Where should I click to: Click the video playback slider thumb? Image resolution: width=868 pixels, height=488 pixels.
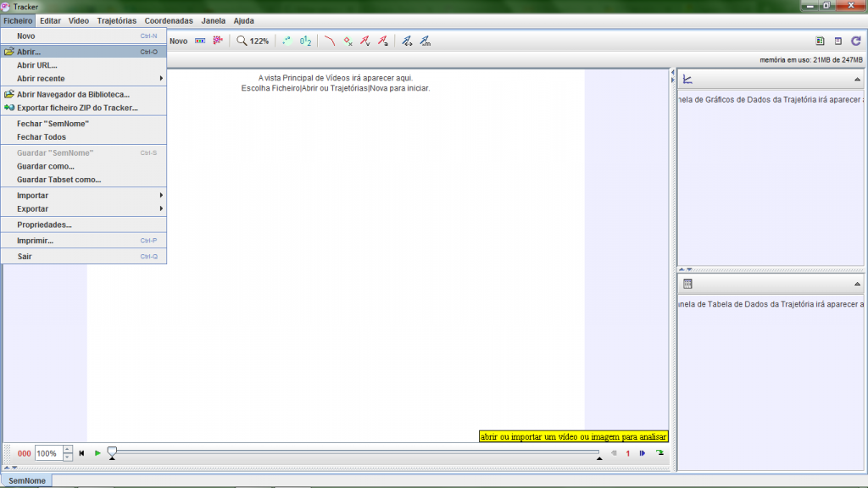[x=112, y=453]
